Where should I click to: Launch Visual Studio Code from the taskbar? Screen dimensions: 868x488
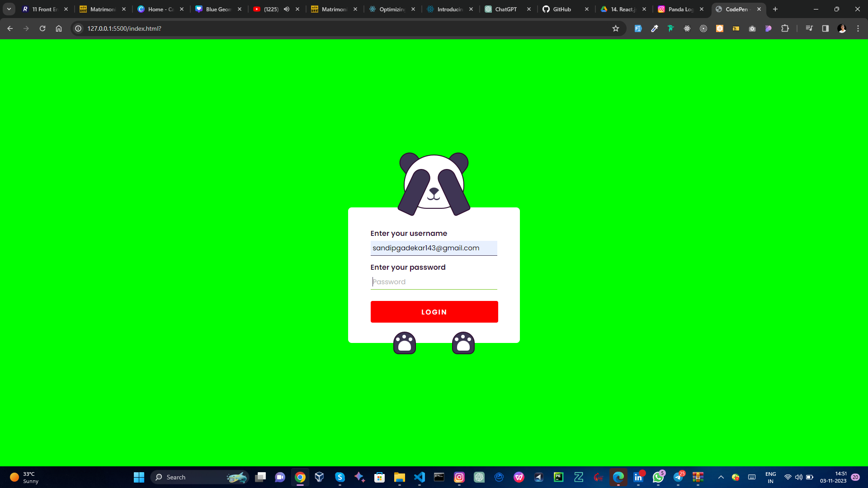[419, 477]
